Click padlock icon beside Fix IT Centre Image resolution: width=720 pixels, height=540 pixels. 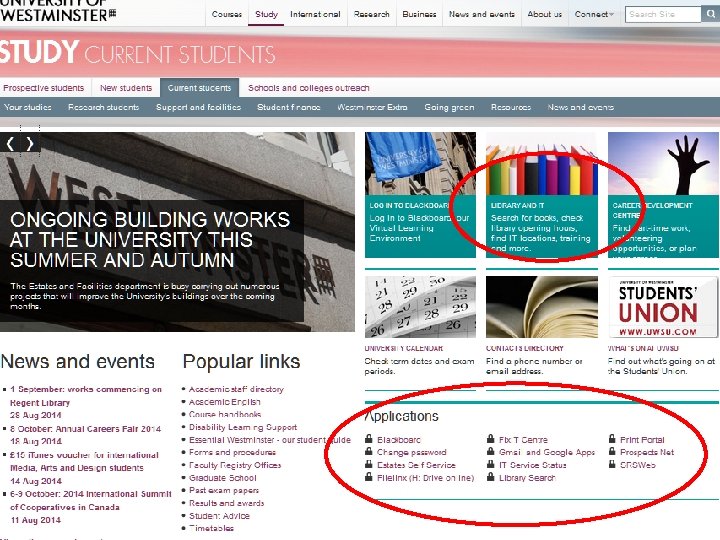pyautogui.click(x=490, y=439)
